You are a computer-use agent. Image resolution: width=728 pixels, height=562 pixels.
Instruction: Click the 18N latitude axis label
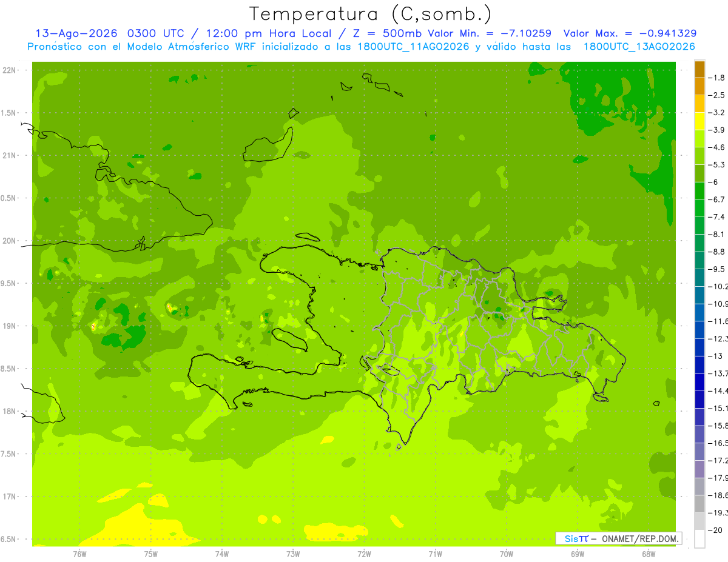pyautogui.click(x=10, y=412)
